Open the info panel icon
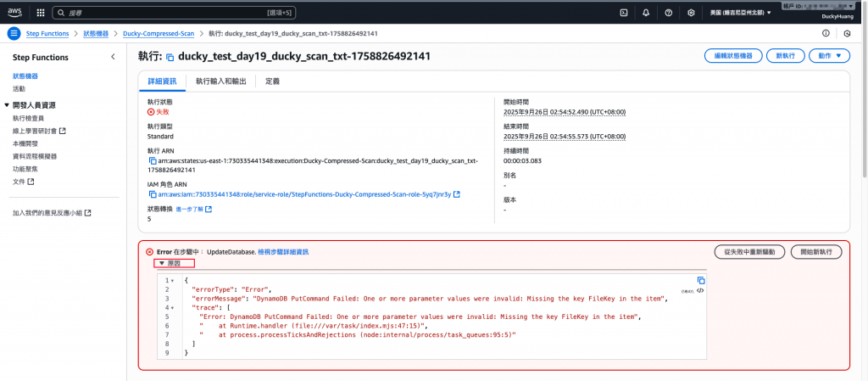868x381 pixels. [x=826, y=33]
